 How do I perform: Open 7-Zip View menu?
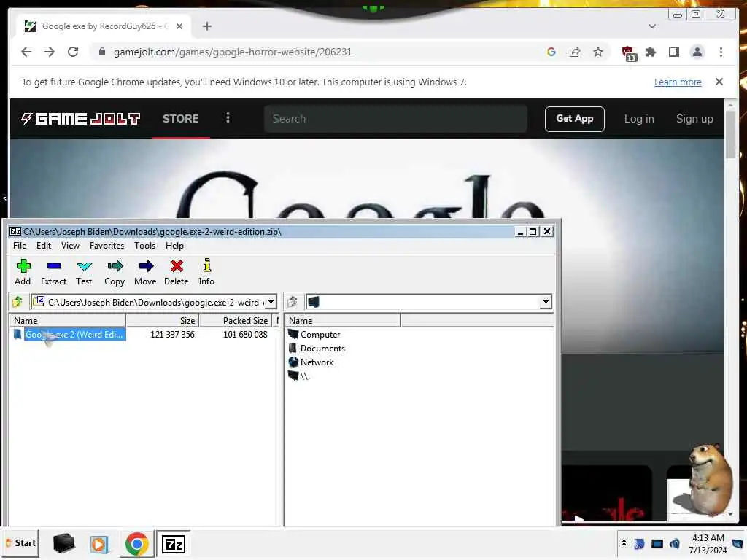(x=71, y=246)
